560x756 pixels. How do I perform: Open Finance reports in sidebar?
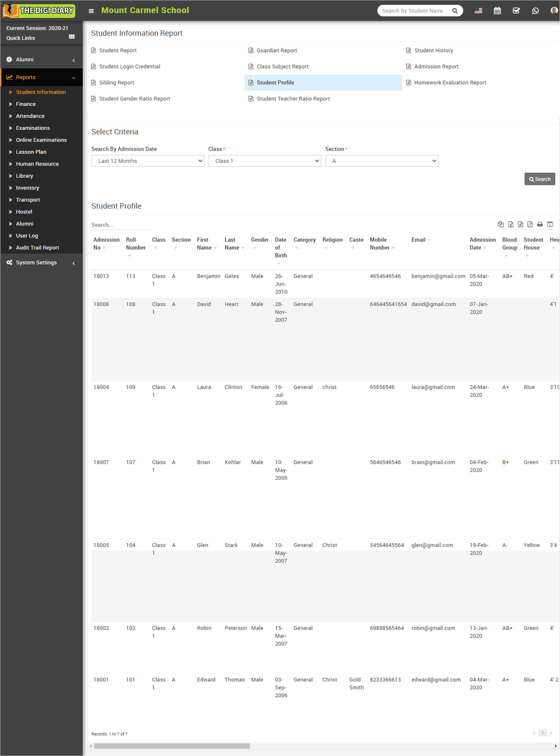(x=26, y=104)
